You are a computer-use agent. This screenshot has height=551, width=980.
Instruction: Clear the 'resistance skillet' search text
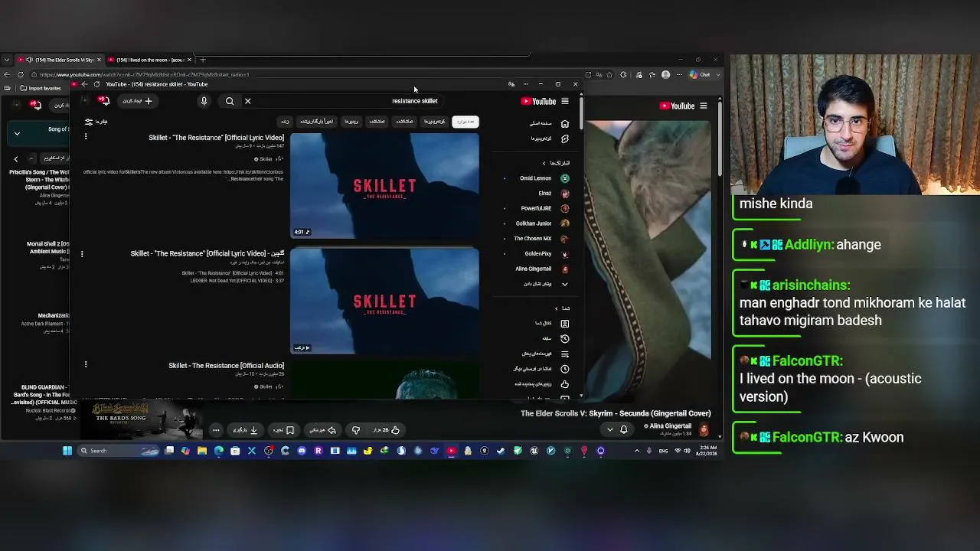click(248, 101)
